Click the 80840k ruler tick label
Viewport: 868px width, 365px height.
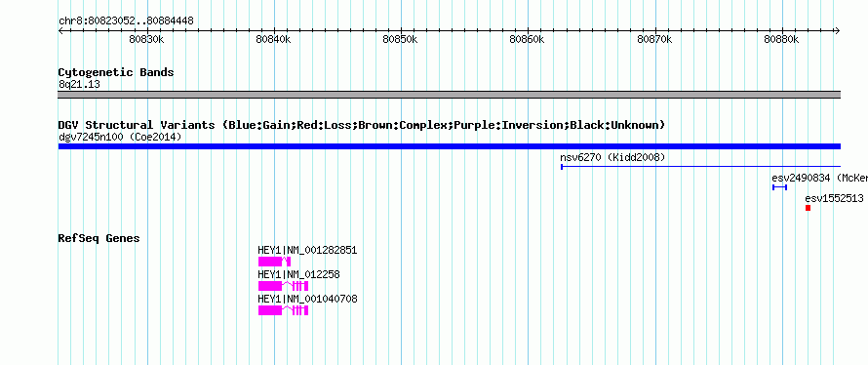pyautogui.click(x=273, y=39)
